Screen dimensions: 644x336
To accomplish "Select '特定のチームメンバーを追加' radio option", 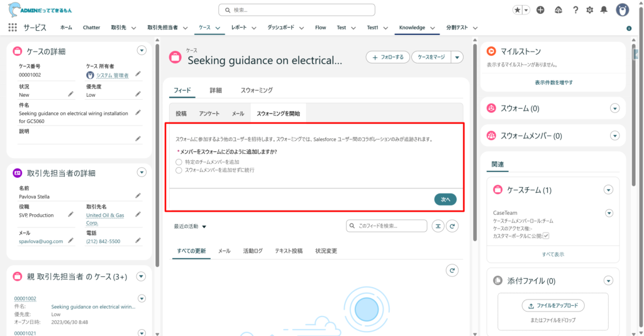I will [179, 162].
